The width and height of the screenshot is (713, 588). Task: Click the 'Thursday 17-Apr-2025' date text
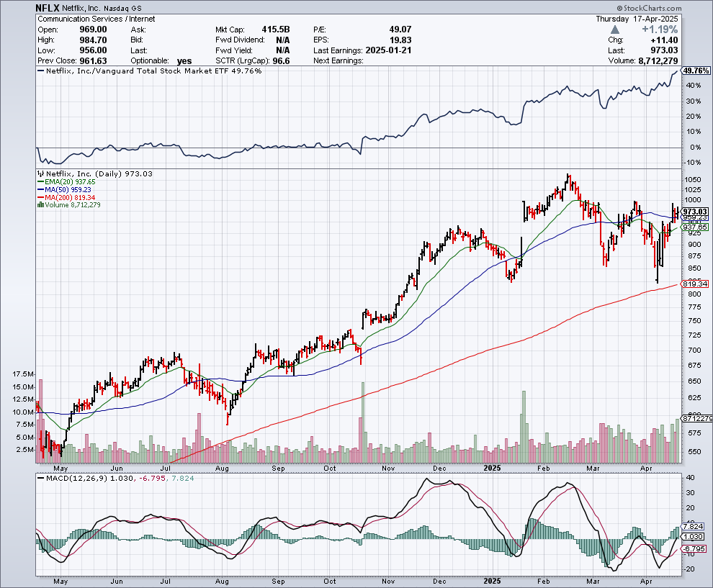click(637, 19)
